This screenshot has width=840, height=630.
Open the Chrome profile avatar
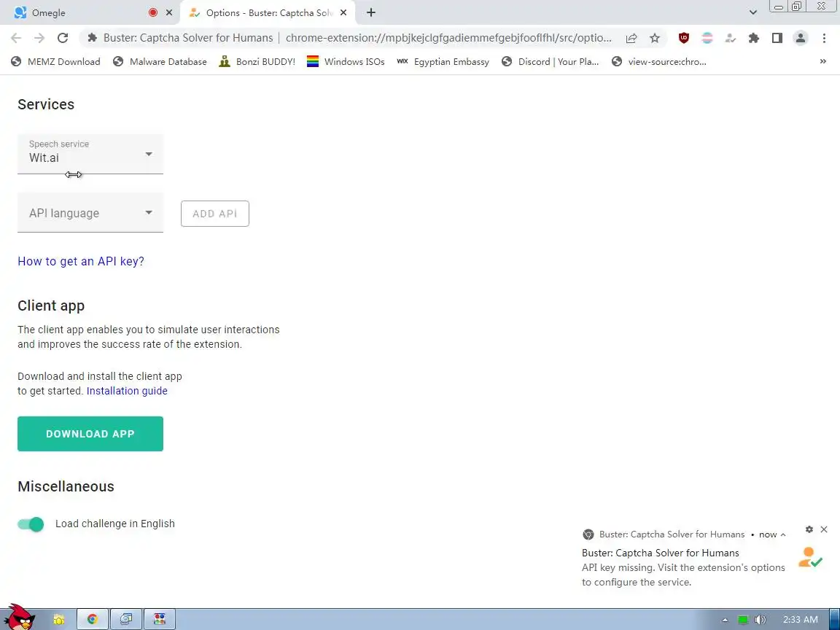click(801, 37)
